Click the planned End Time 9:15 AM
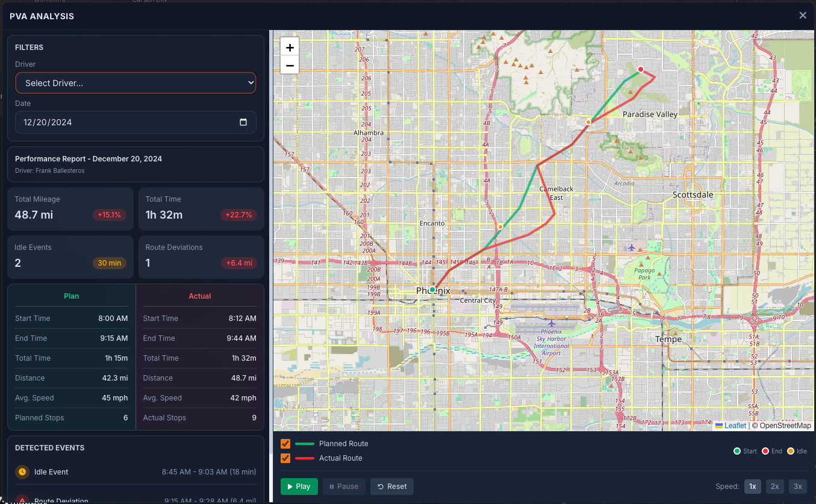 pos(114,338)
